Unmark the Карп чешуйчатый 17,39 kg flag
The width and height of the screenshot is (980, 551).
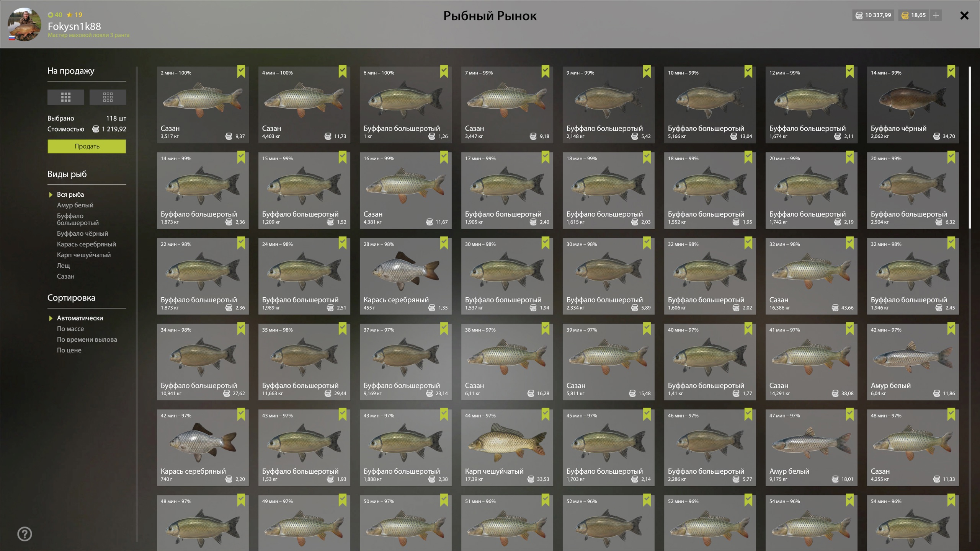[x=546, y=414]
